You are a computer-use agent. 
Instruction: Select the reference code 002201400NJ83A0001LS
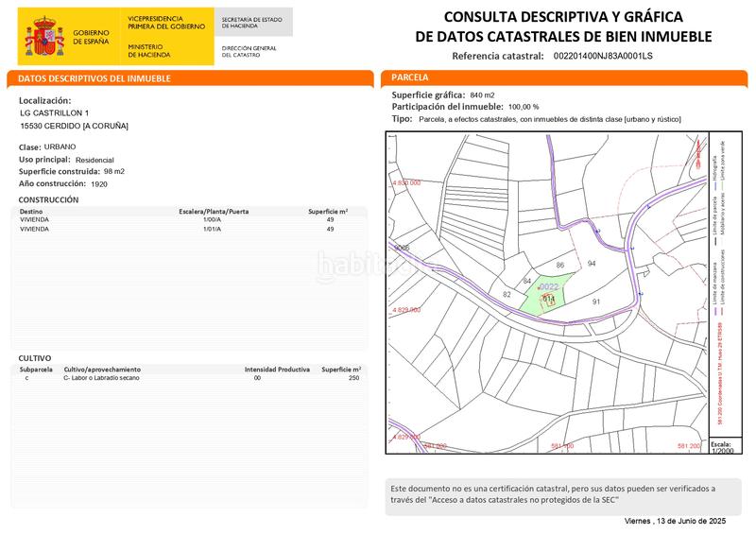coord(603,56)
